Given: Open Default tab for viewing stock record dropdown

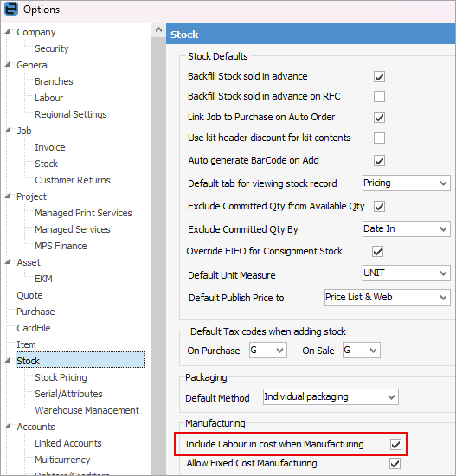Looking at the screenshot, I should 406,183.
